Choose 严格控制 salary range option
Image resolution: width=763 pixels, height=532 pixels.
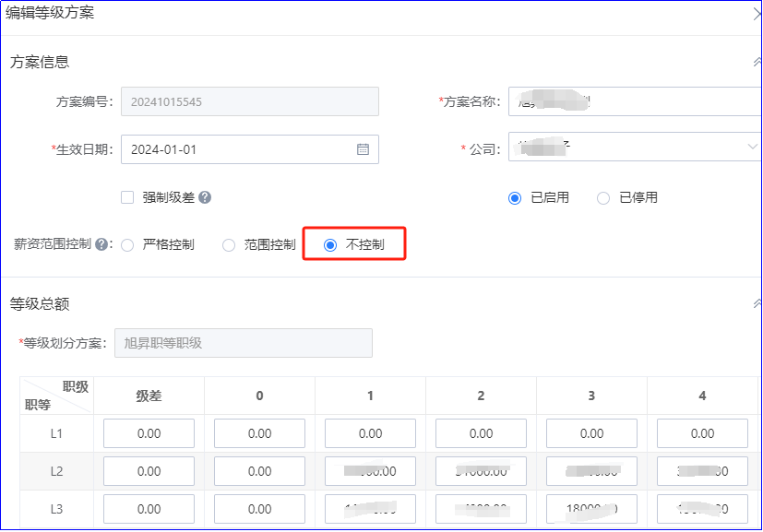click(127, 245)
